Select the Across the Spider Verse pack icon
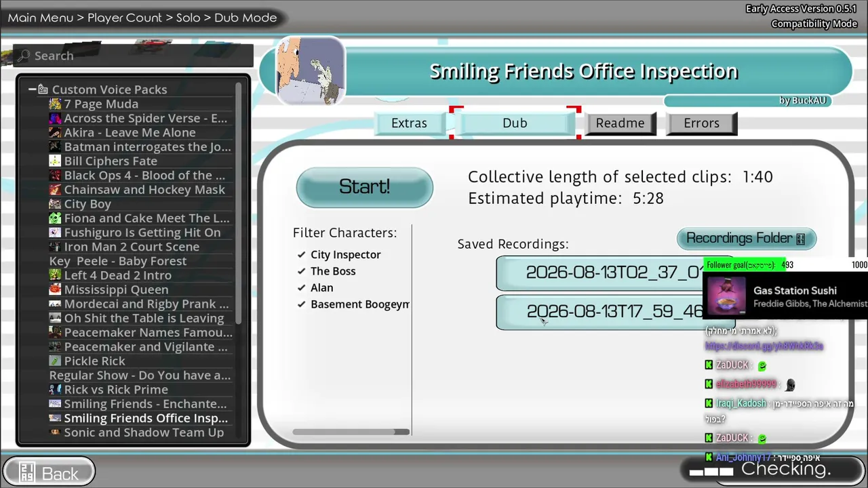The image size is (868, 488). [55, 118]
